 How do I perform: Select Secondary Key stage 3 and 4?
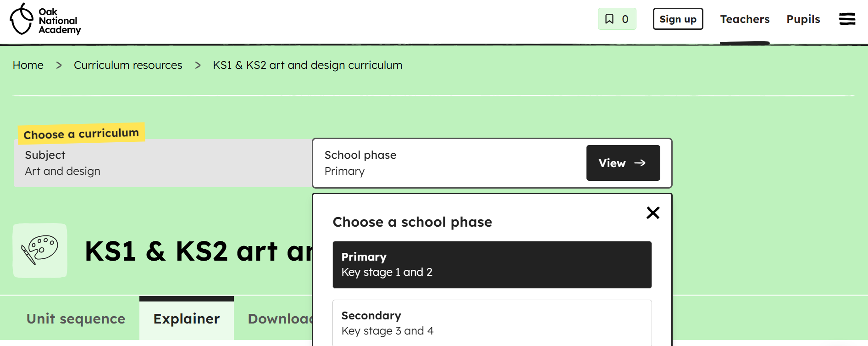coord(492,323)
